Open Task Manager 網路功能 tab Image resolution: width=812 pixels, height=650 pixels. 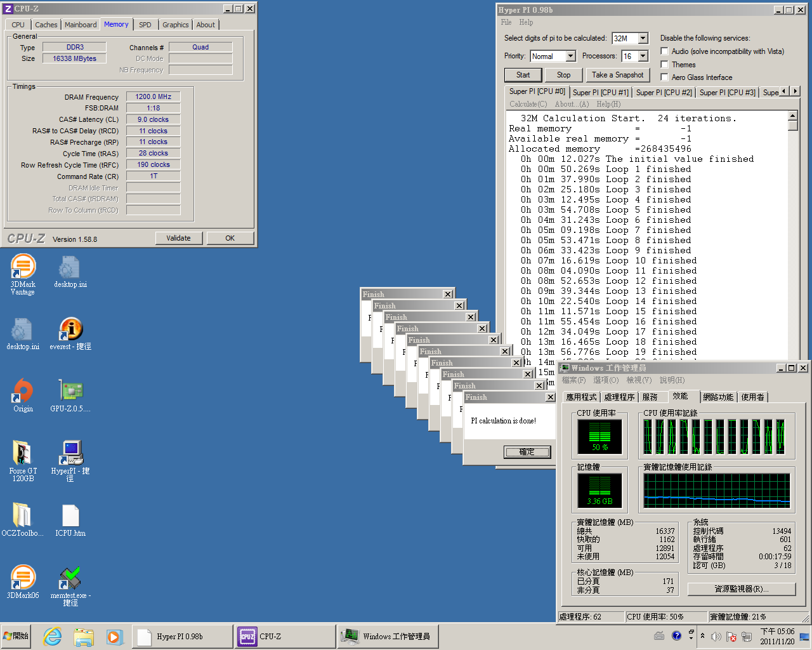coord(718,397)
